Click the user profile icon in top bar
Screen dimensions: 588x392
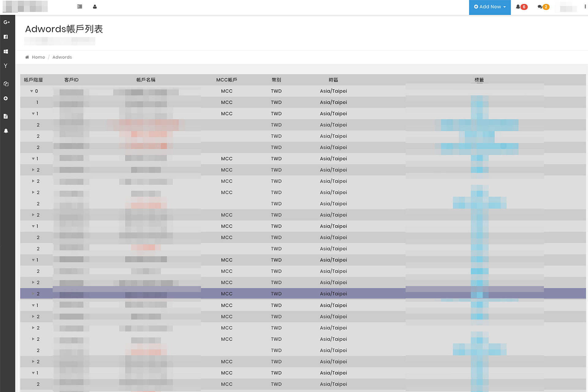point(95,6)
